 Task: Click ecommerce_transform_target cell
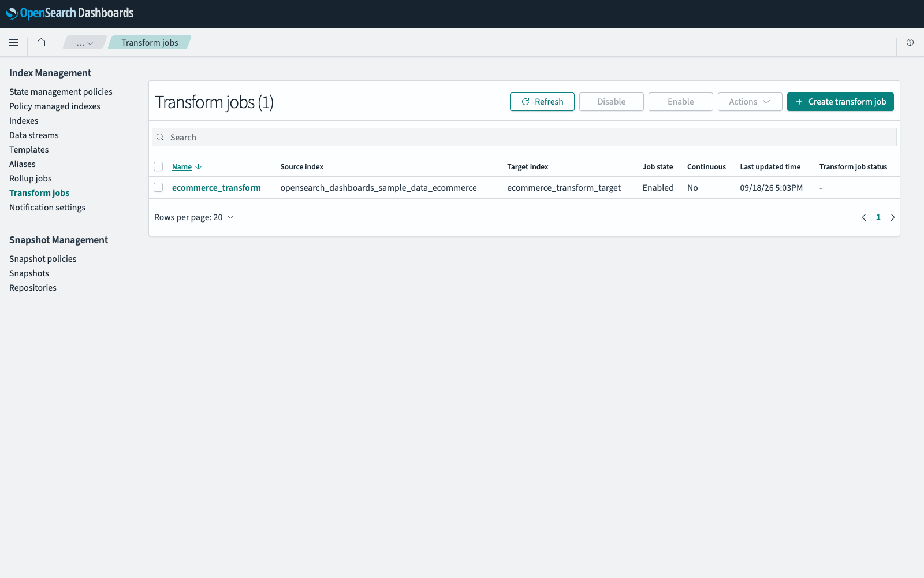(x=564, y=188)
